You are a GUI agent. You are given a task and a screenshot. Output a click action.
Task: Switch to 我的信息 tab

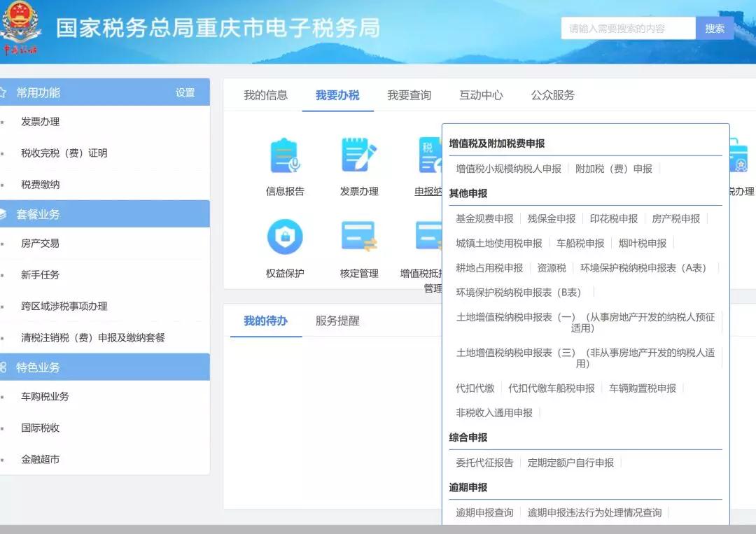[265, 95]
